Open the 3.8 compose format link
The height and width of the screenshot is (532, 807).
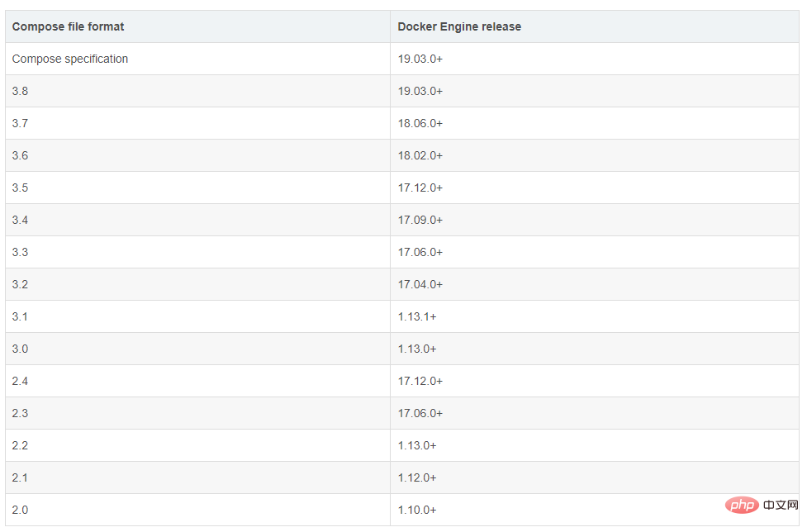click(x=20, y=91)
